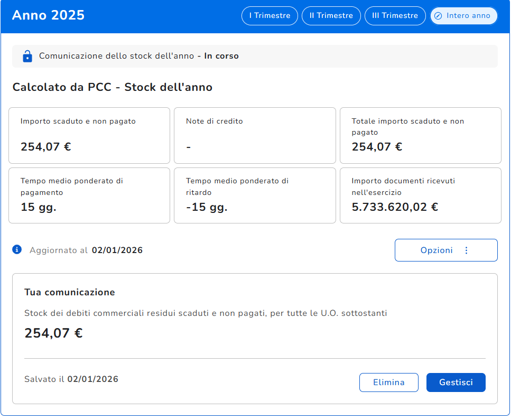Click the Anno 2025 header title
520x420 pixels.
coord(48,15)
